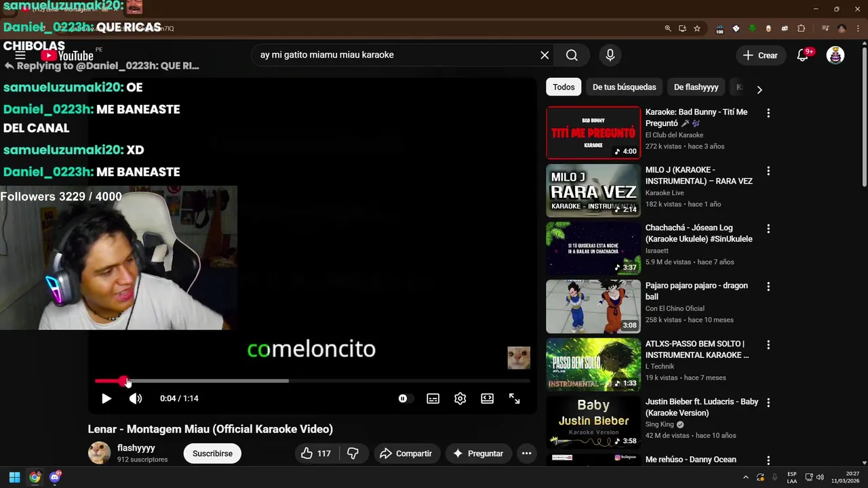Screen dimensions: 868x488
Task: Click the cat channel watermark in player
Action: pyautogui.click(x=519, y=358)
